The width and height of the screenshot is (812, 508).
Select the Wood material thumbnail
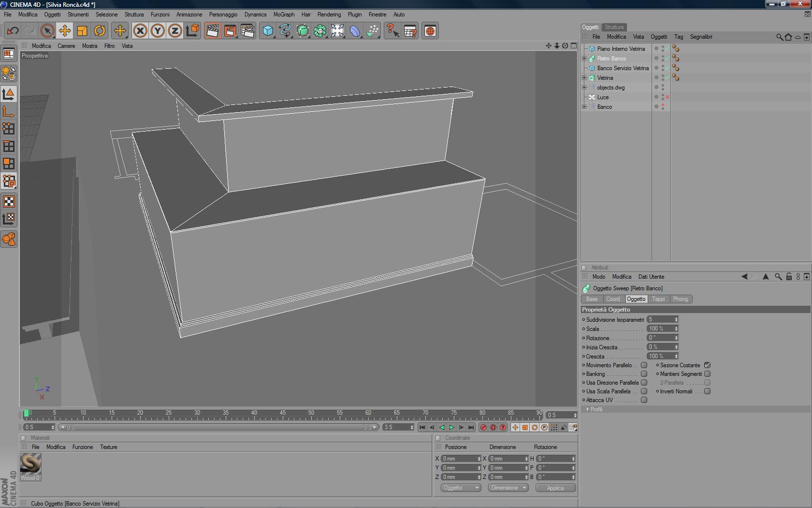pos(30,464)
